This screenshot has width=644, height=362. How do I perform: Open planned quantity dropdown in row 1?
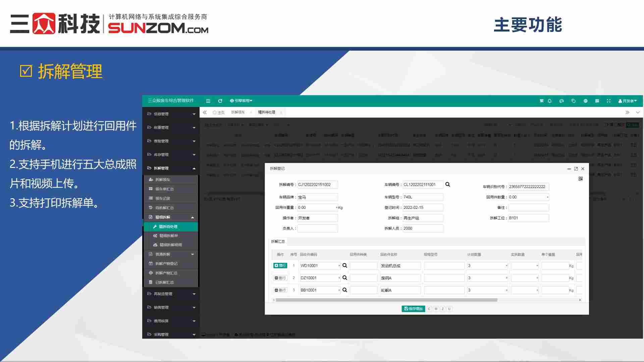[506, 266]
